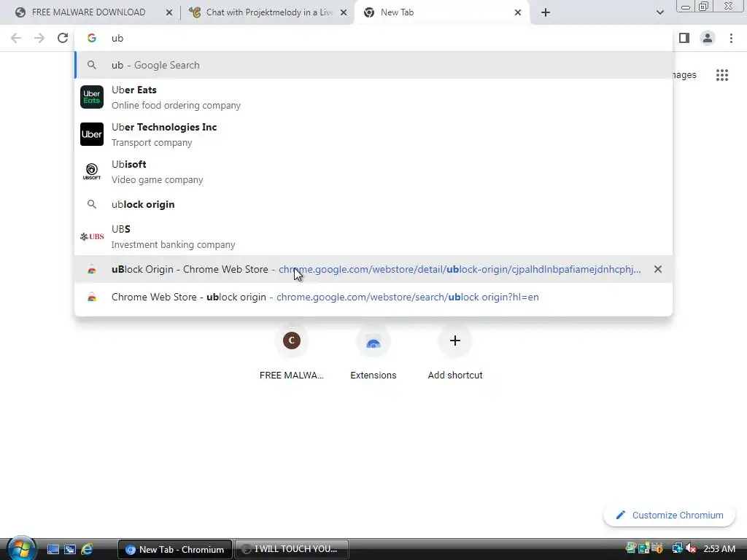Focus I WILL TOUCH YOU taskbar button

[x=292, y=549]
